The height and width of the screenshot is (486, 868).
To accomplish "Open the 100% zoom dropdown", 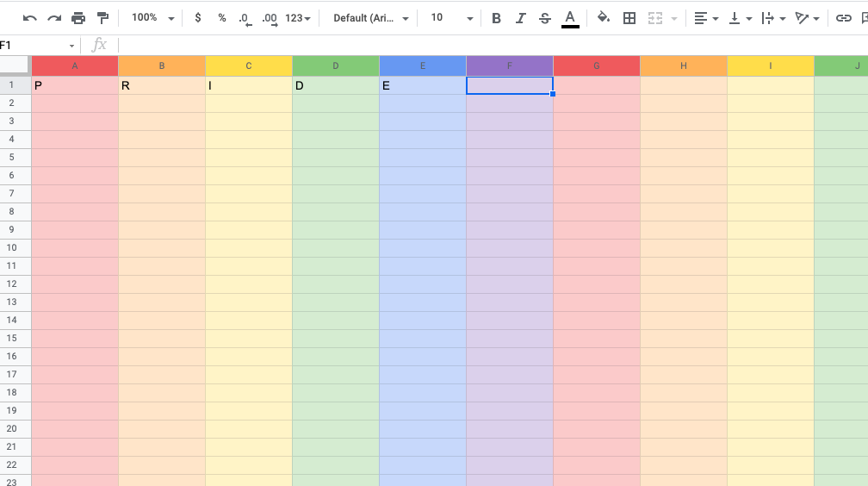I will click(x=152, y=18).
